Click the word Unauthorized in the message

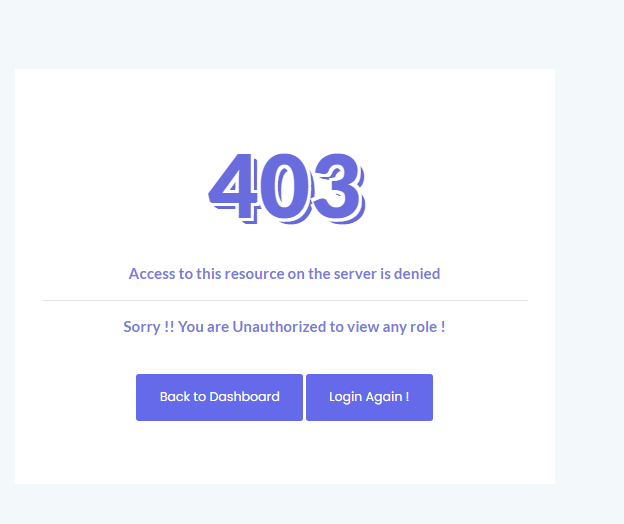coord(279,327)
